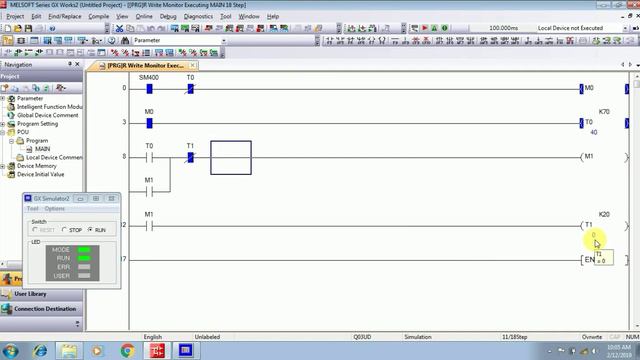Select MAIN program in tree
This screenshot has width=640, height=360.
click(42, 149)
